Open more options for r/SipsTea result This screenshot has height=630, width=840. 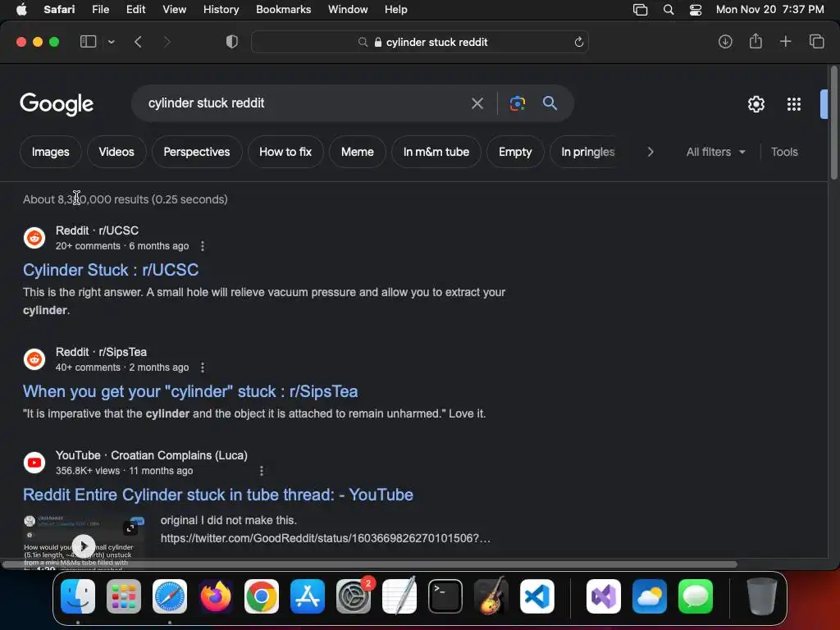202,367
